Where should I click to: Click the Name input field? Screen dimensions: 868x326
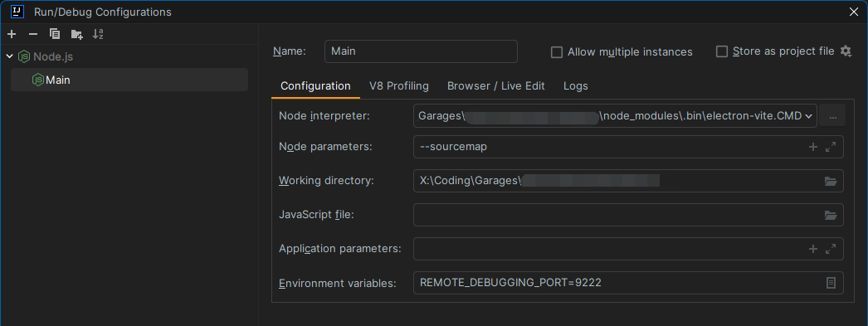point(421,51)
